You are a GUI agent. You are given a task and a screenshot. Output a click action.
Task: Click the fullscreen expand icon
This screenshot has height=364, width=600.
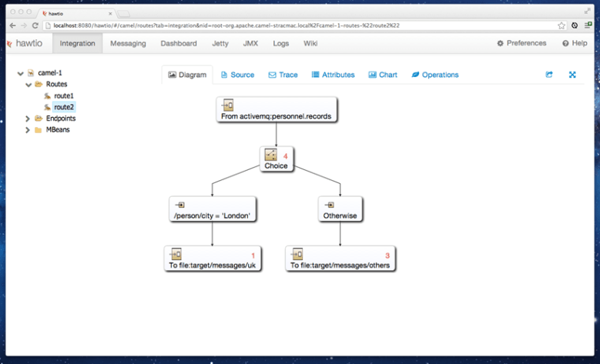click(572, 75)
